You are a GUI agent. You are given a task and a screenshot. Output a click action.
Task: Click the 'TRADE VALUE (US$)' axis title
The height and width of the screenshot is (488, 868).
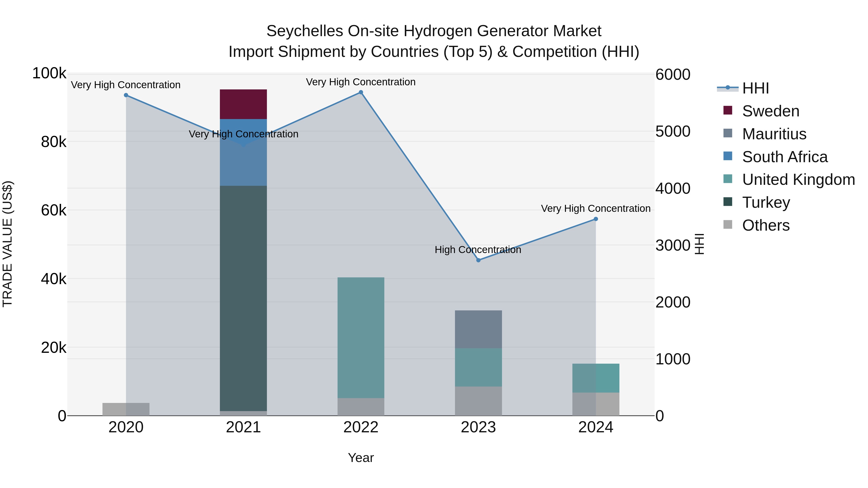(x=7, y=244)
